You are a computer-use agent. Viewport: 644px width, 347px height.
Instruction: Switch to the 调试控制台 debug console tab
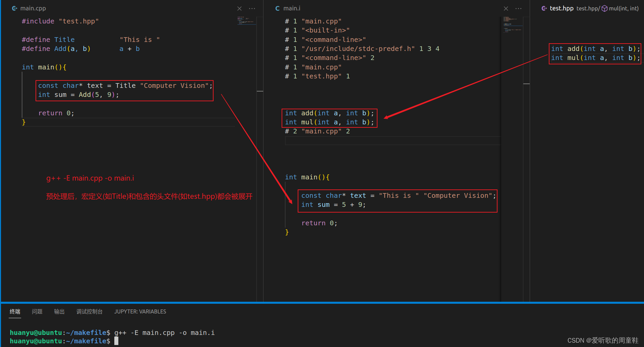click(90, 311)
